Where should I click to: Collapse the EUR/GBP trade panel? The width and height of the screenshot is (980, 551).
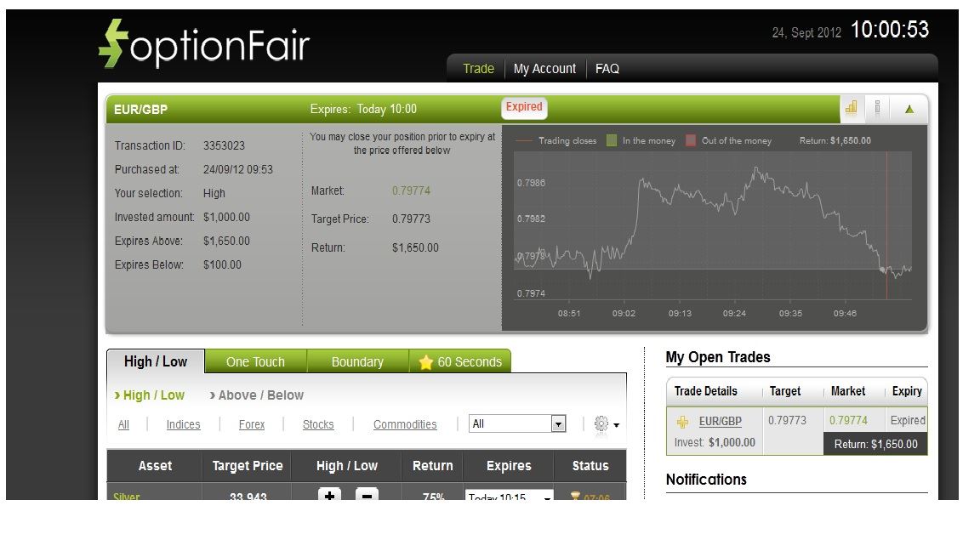(909, 109)
